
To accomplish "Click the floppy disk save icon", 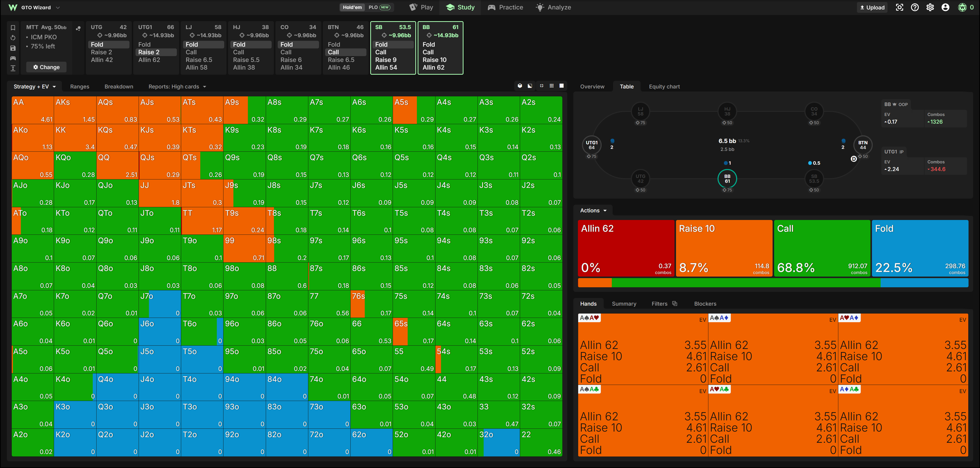I will coord(13,48).
